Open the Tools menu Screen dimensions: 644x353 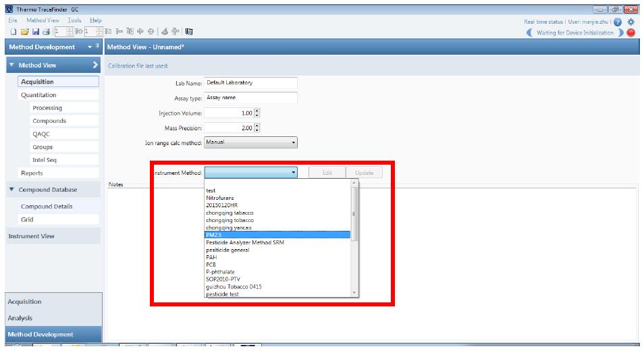pos(74,21)
